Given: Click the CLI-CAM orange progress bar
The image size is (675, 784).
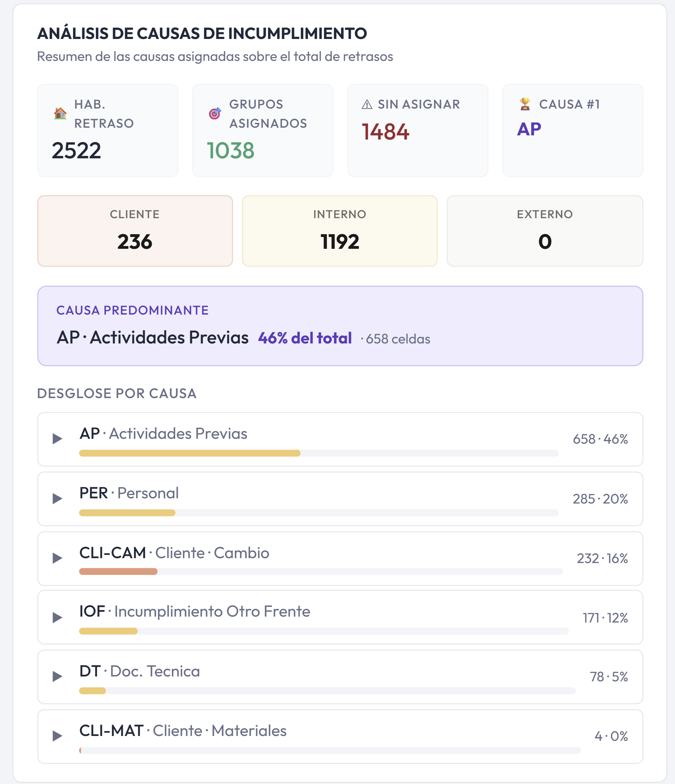Looking at the screenshot, I should click(118, 571).
